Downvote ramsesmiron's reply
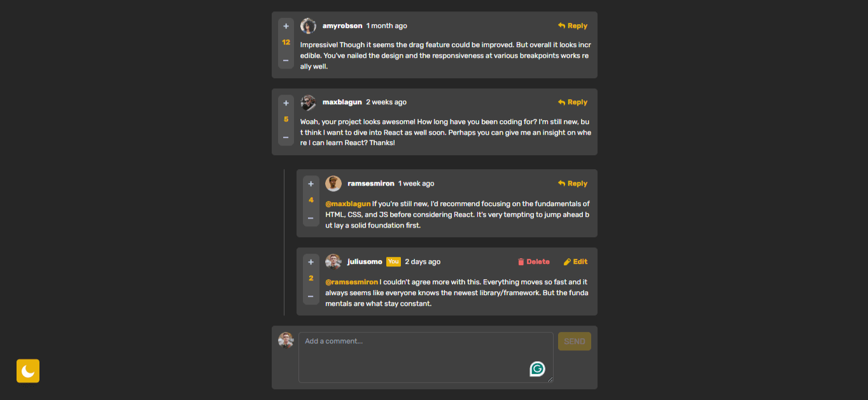 [311, 218]
